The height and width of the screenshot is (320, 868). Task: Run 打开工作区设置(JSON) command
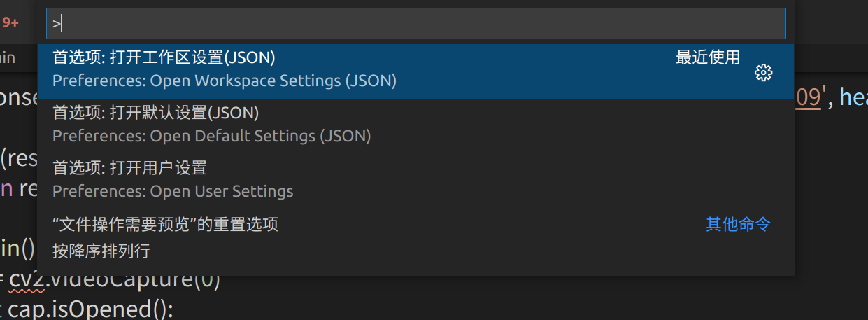[416, 71]
